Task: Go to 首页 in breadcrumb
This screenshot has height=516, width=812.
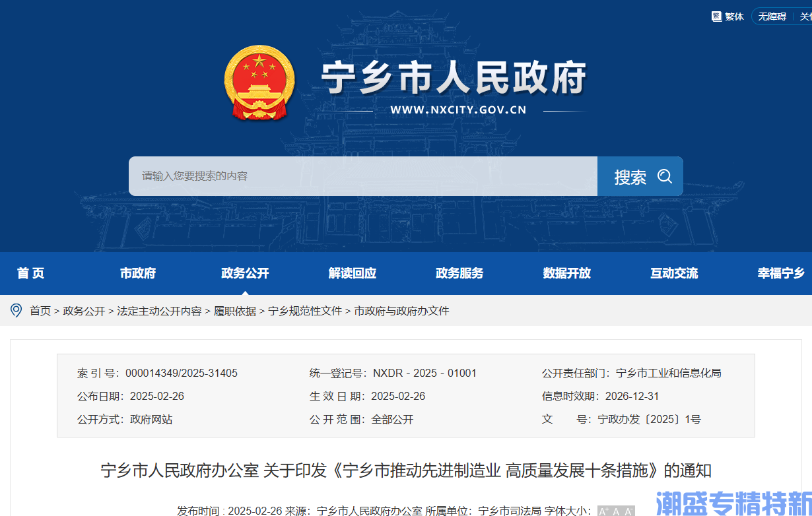Action: [x=40, y=311]
